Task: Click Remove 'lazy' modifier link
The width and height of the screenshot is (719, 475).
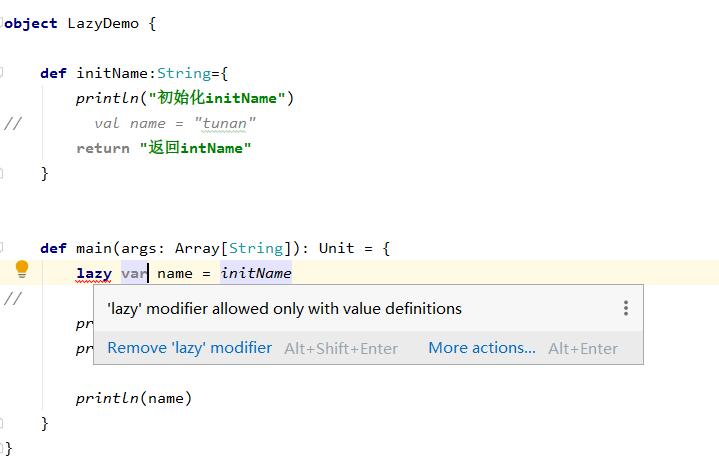Action: (x=189, y=348)
